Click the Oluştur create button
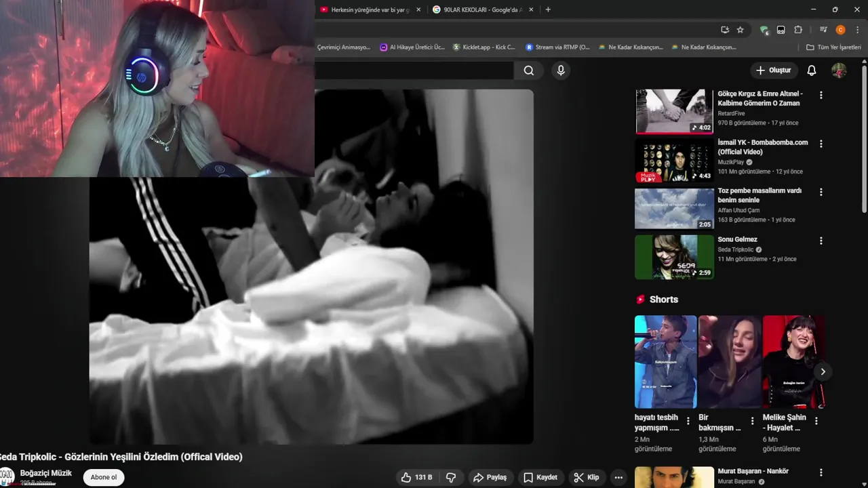Screen dimensions: 868x488 (773, 70)
